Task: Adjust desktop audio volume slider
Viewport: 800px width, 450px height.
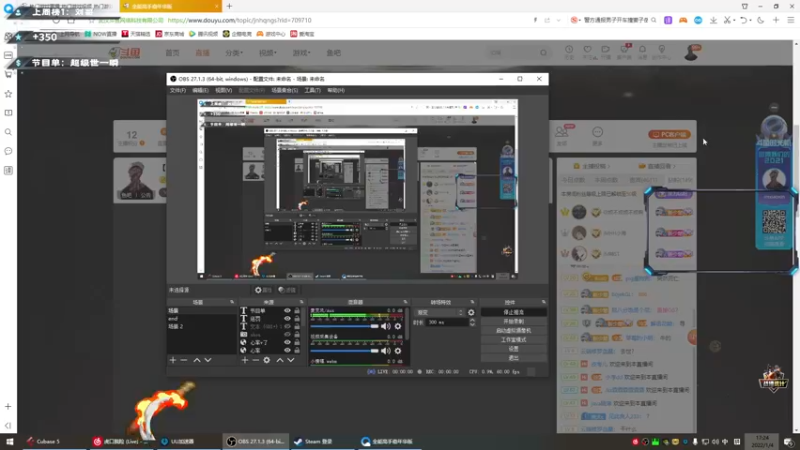Action: click(x=344, y=351)
